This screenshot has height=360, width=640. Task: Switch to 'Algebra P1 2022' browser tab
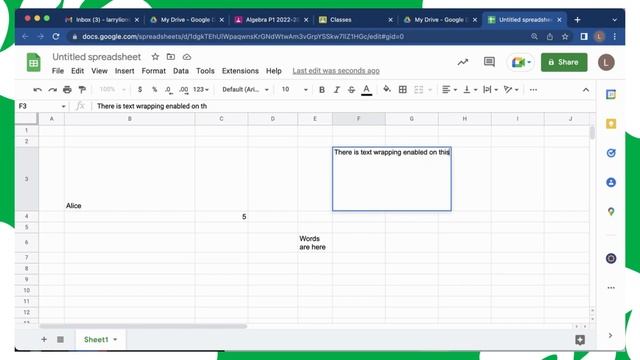point(271,20)
